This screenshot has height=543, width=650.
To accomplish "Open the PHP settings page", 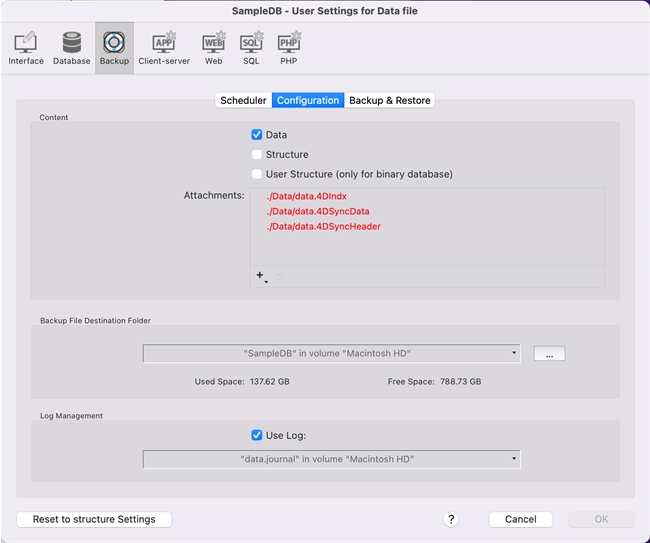I will click(288, 48).
